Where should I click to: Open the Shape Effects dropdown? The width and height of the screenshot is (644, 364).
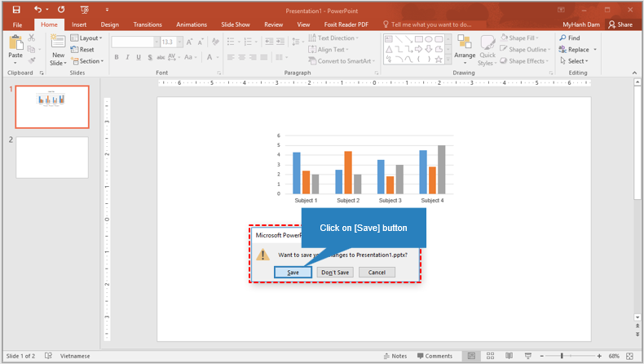tap(524, 61)
